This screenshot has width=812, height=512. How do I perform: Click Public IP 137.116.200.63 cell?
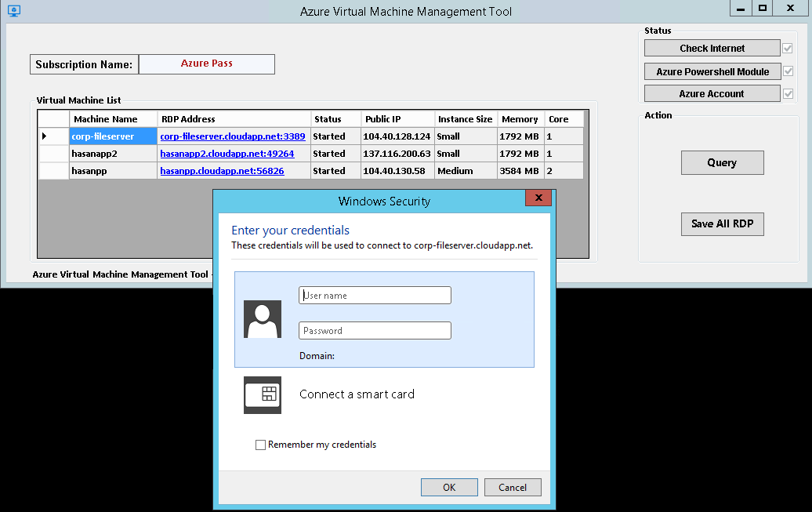coord(397,154)
